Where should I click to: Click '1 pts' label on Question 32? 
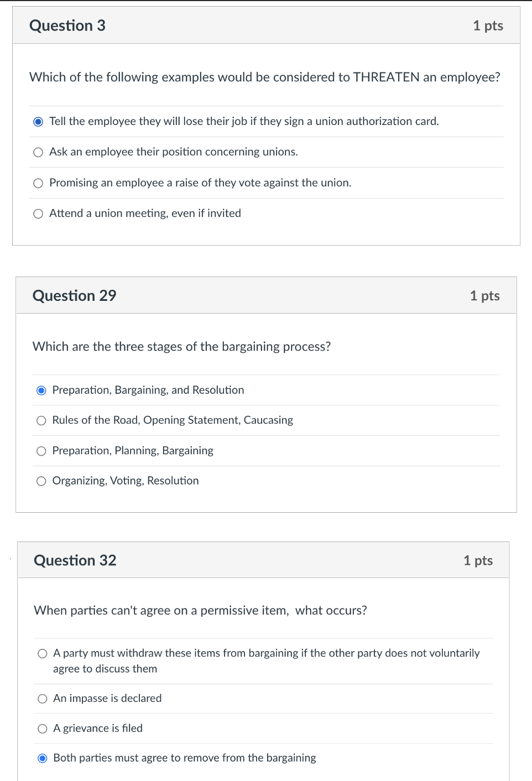coord(478,560)
